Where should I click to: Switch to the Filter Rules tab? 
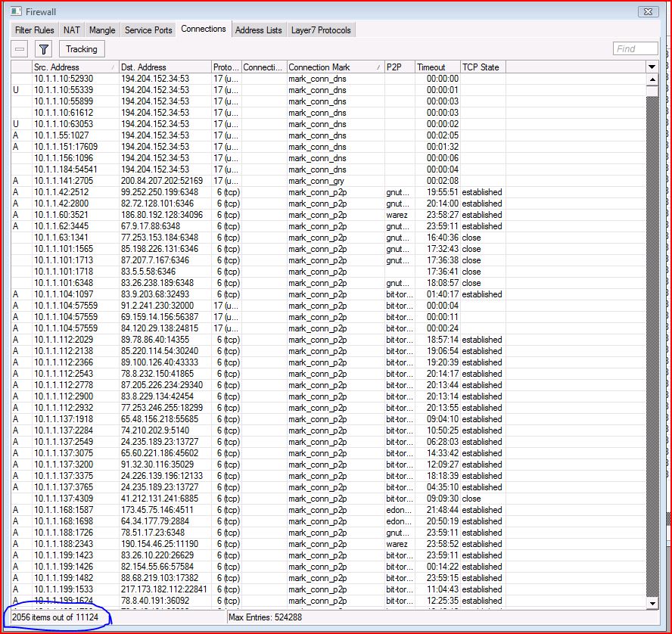pos(33,30)
